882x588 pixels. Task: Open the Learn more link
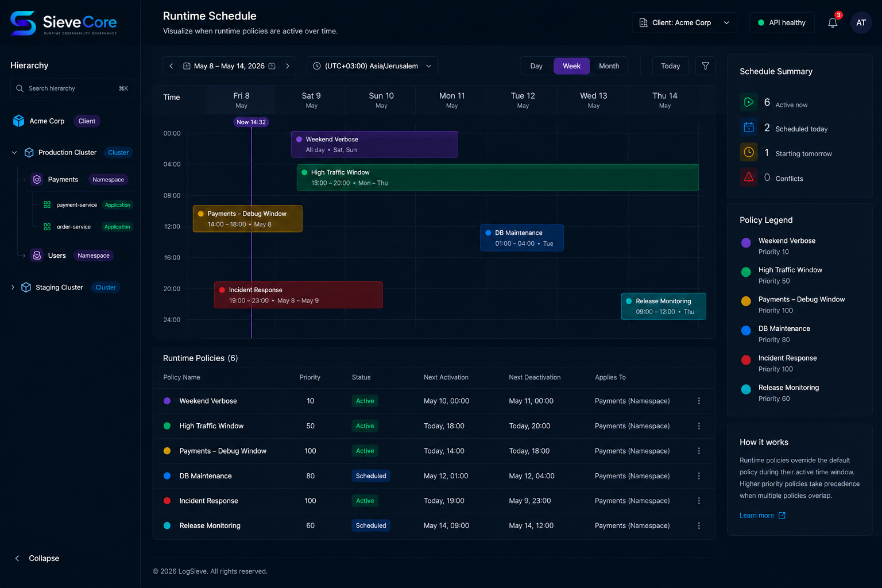tap(762, 516)
